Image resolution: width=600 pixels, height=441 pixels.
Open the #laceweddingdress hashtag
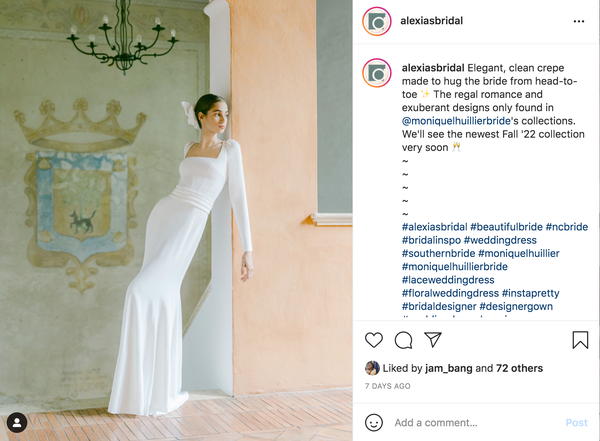[x=448, y=280]
